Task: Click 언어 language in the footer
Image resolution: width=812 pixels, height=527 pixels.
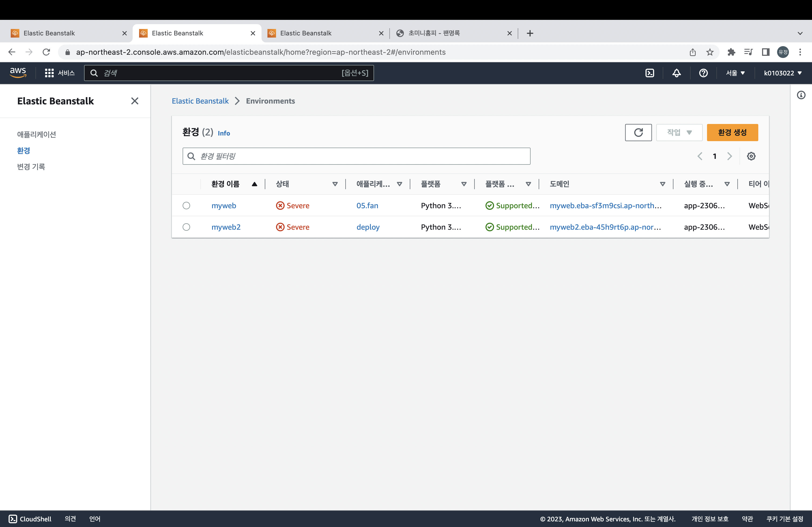Action: [95, 519]
